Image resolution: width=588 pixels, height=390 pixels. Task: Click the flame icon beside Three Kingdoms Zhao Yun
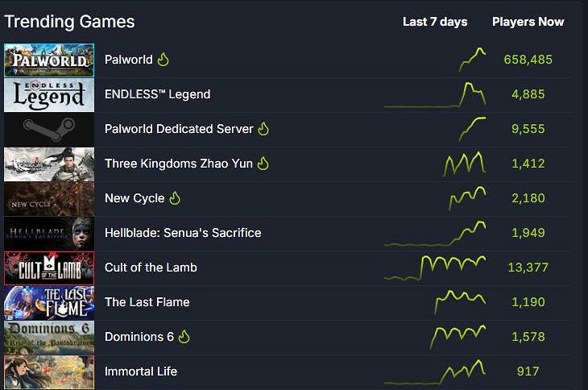point(263,164)
